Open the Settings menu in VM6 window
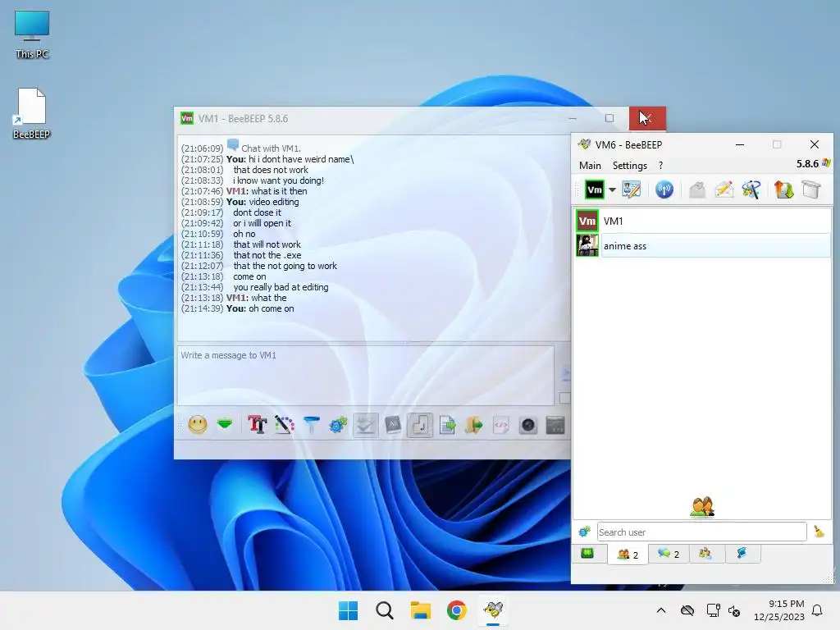The height and width of the screenshot is (630, 840). (629, 166)
